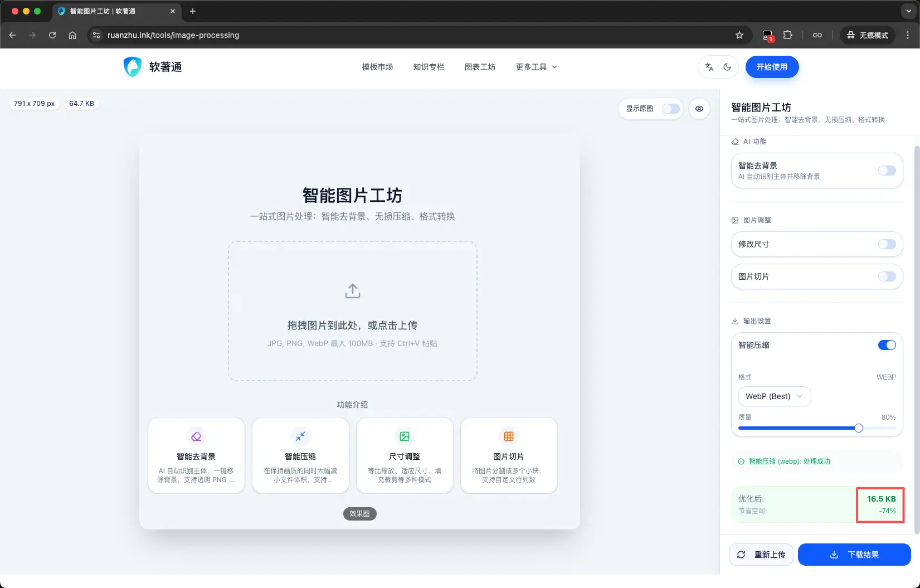Click the browser home icon
Screen dimensions: 920x588
pos(72,35)
